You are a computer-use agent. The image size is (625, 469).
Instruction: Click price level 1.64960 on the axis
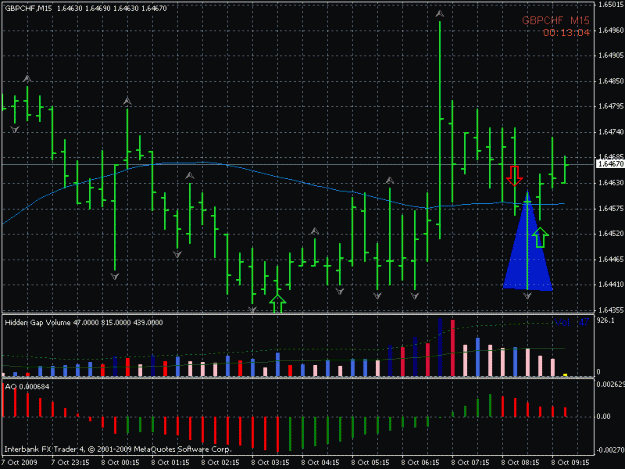[x=611, y=30]
